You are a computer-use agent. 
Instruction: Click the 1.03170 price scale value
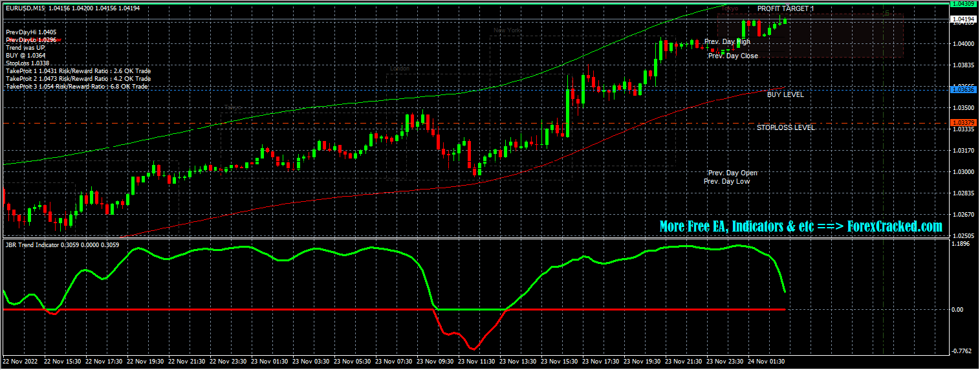pos(963,151)
